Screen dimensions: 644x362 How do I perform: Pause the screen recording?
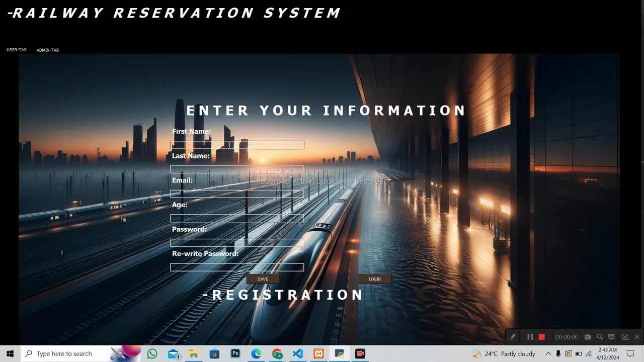click(x=530, y=337)
